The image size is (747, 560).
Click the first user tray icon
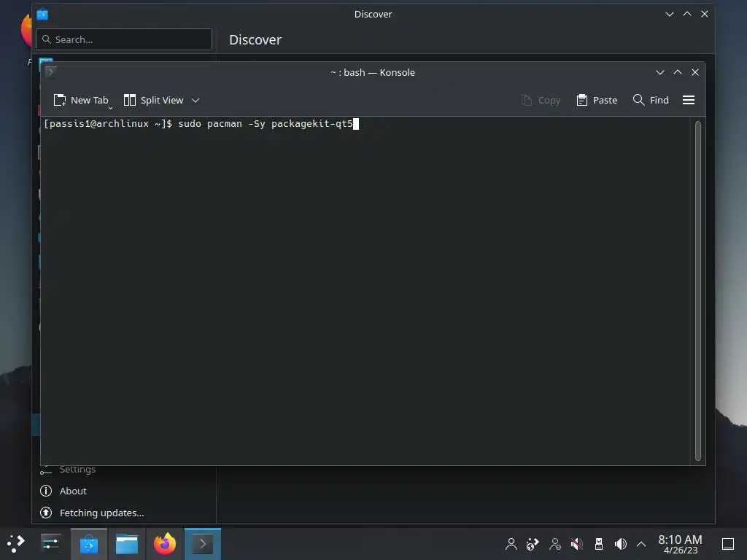coord(511,544)
